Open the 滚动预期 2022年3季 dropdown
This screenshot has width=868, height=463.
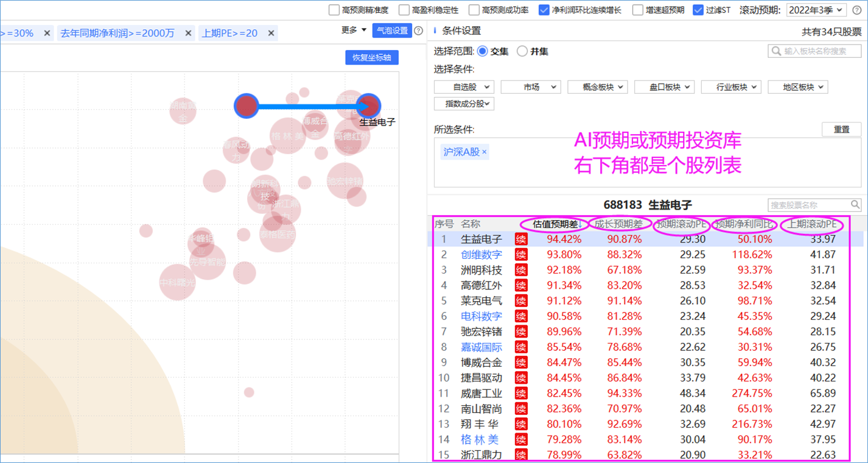(816, 10)
